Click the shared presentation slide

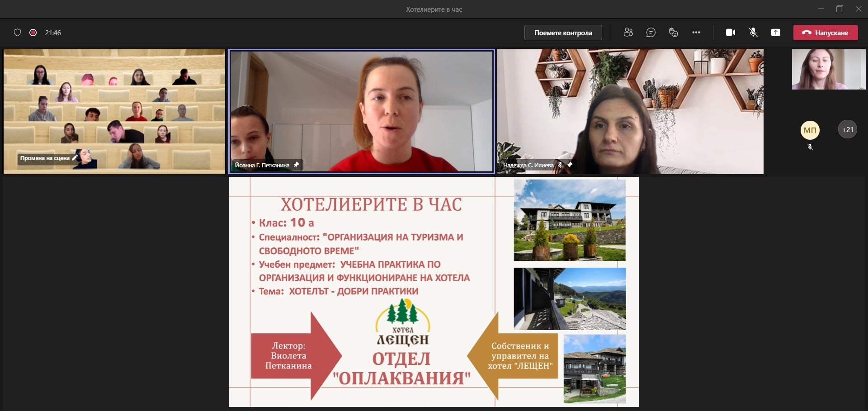(x=434, y=292)
